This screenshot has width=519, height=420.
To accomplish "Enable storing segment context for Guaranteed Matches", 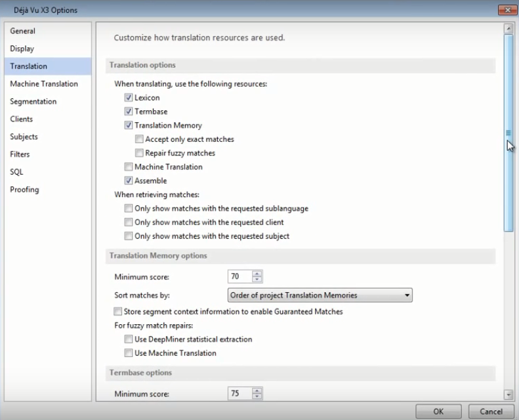I will point(117,312).
